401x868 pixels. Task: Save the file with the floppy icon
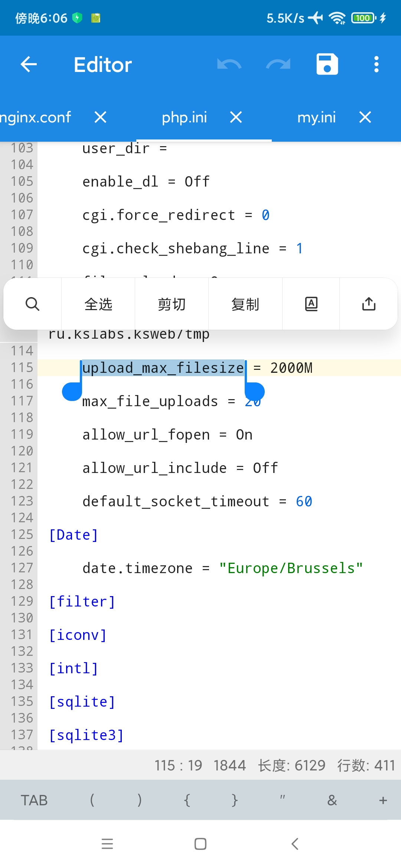(x=327, y=65)
